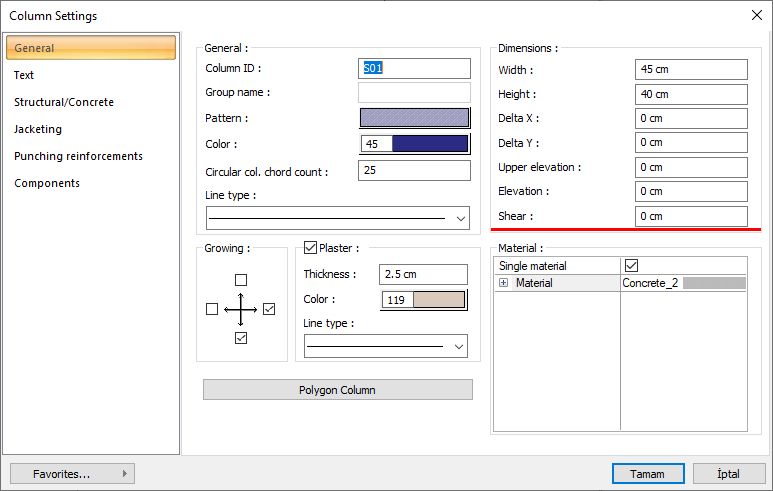Click the Polygon Column button
The image size is (773, 491).
coord(337,390)
